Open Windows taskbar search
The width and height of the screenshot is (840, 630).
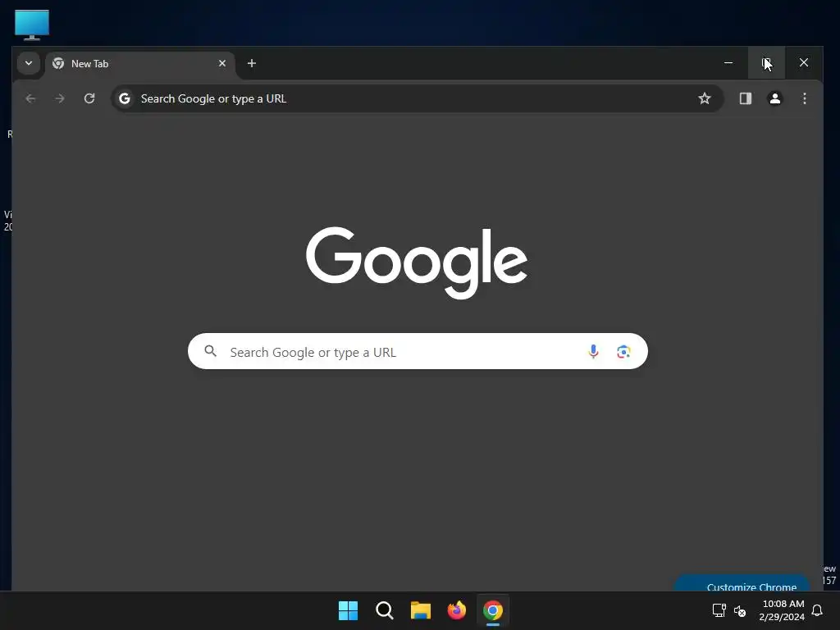point(385,610)
